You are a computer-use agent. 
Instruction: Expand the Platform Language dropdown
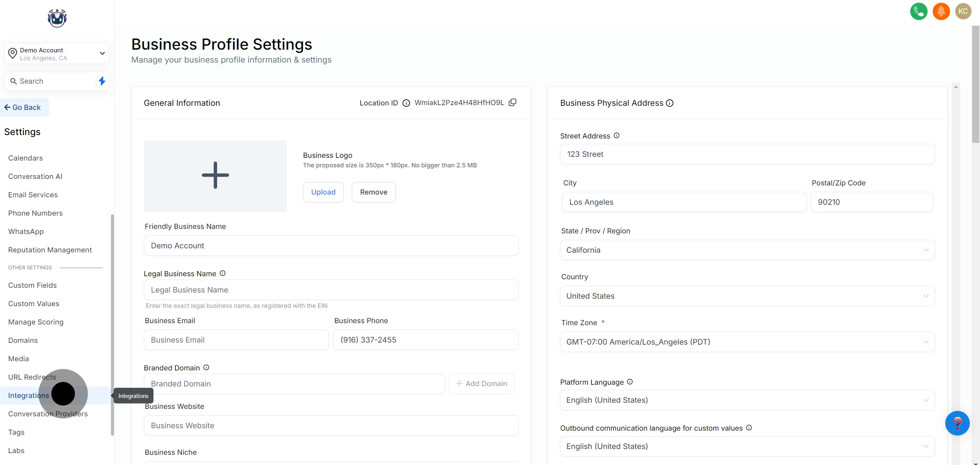click(747, 400)
